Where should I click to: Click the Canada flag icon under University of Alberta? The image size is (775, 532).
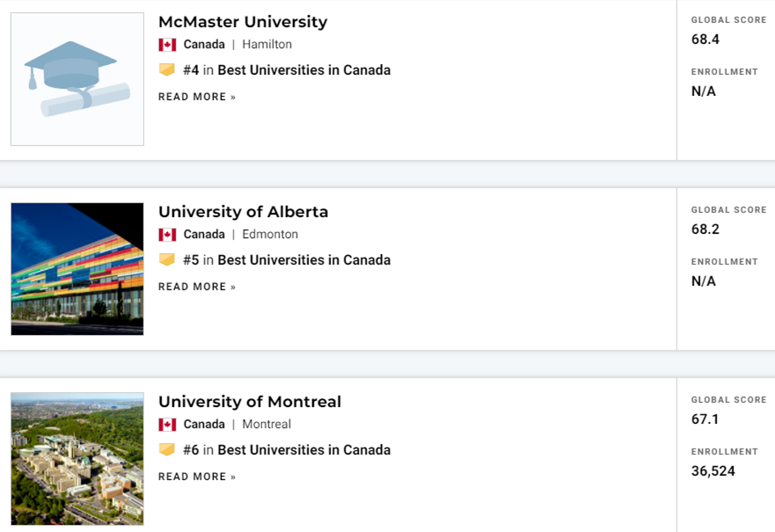[x=167, y=235]
